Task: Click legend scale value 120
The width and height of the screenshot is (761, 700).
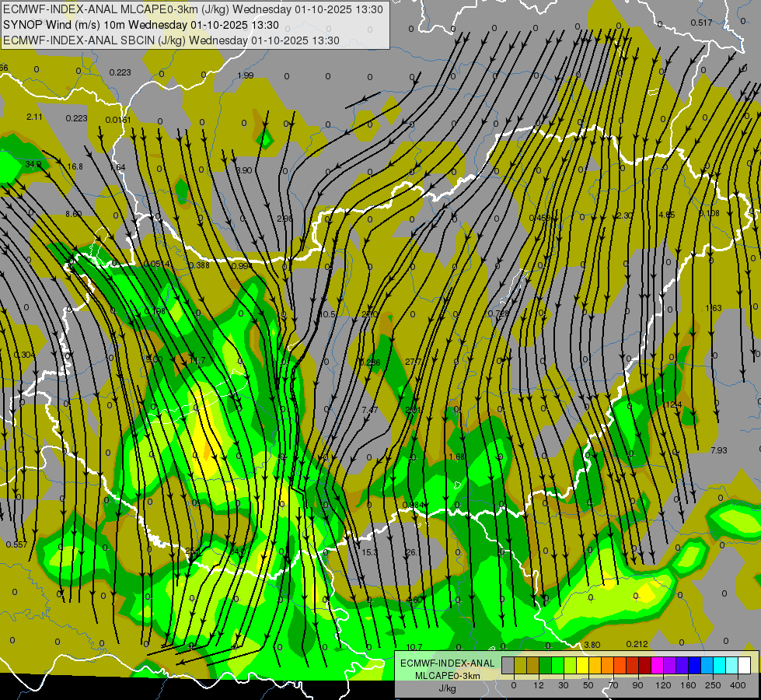Action: (x=663, y=685)
